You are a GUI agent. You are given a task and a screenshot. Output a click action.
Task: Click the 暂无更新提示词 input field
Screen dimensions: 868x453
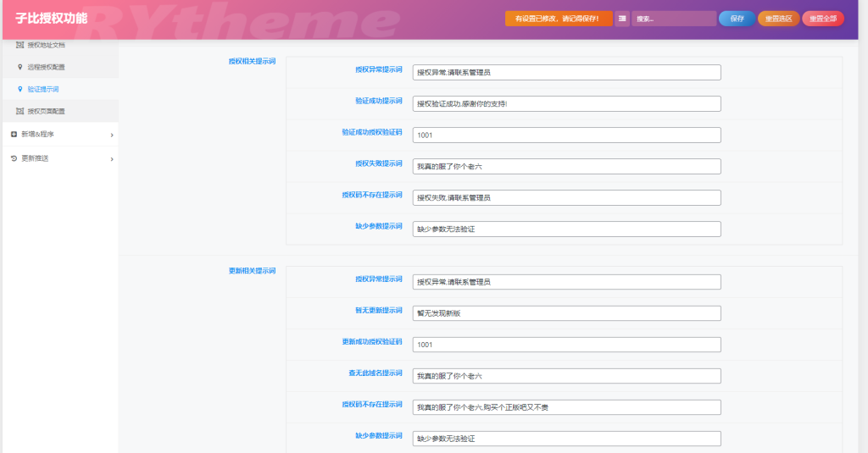tap(566, 313)
